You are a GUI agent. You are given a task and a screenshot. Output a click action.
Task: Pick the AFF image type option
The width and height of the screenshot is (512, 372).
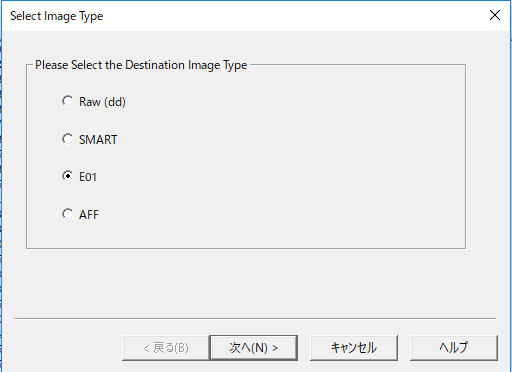68,214
